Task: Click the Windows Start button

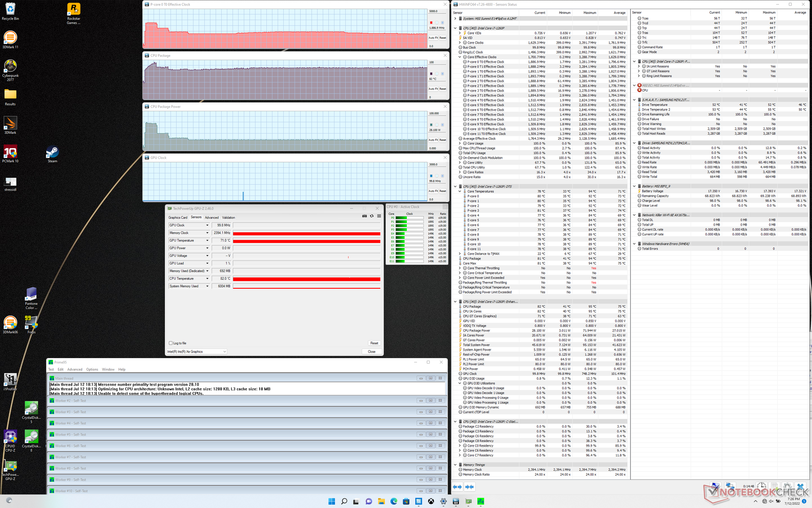Action: (332, 501)
